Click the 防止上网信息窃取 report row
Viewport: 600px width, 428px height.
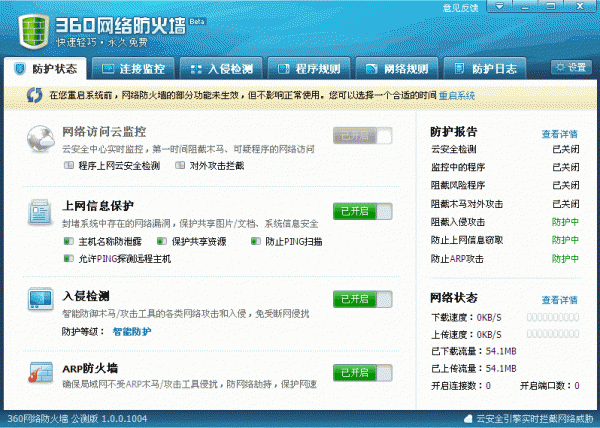coord(505,240)
